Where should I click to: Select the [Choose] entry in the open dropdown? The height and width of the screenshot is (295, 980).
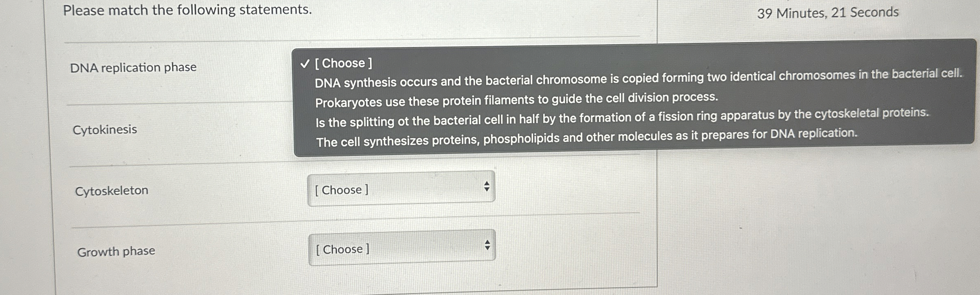344,63
